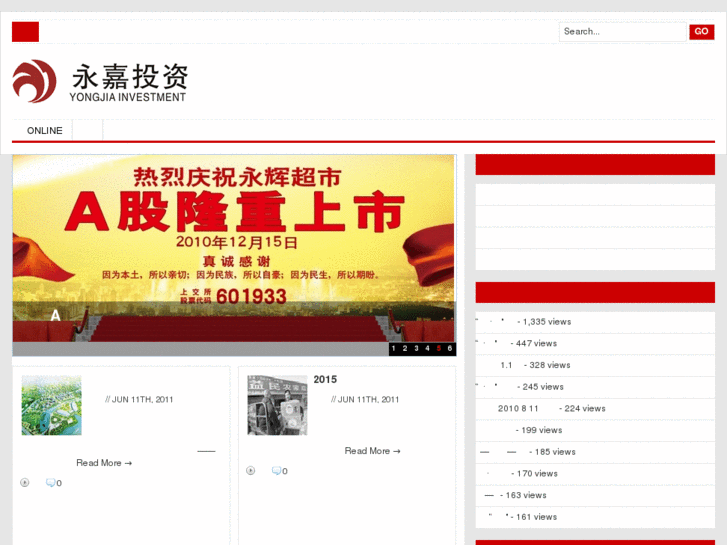Screen dimensions: 727x545
Task: Open the popular post with 161 views
Action: pos(595,517)
